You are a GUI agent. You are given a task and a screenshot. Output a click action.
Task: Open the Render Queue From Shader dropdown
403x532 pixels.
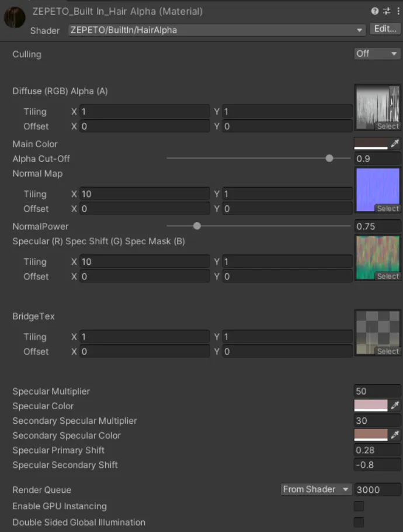click(x=316, y=489)
